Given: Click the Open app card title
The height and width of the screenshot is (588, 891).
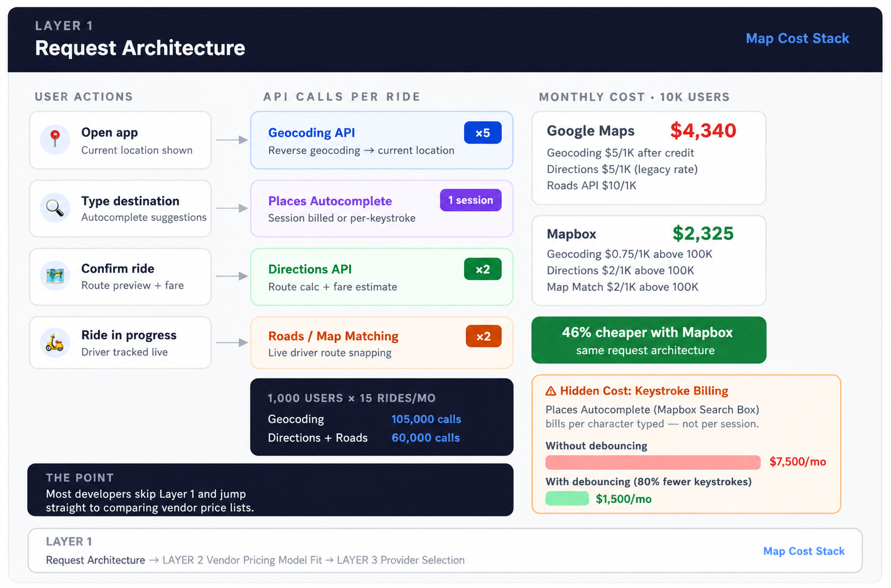Looking at the screenshot, I should (110, 133).
